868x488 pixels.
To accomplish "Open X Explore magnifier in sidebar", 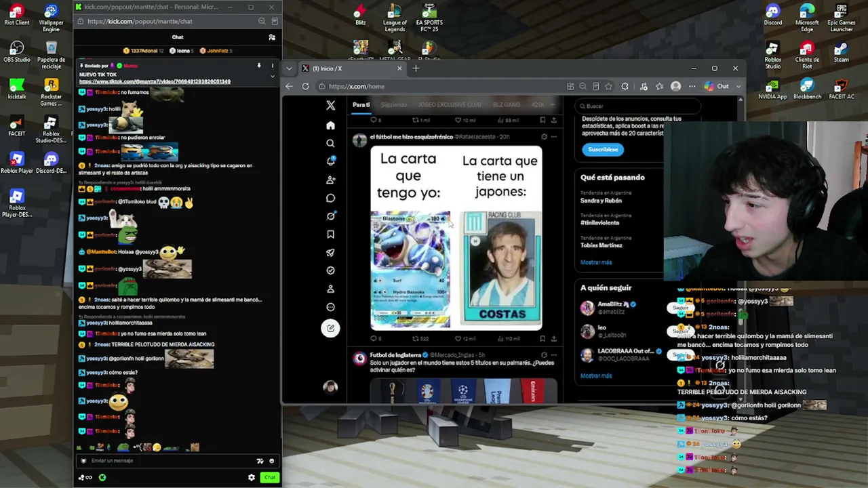I will click(330, 144).
